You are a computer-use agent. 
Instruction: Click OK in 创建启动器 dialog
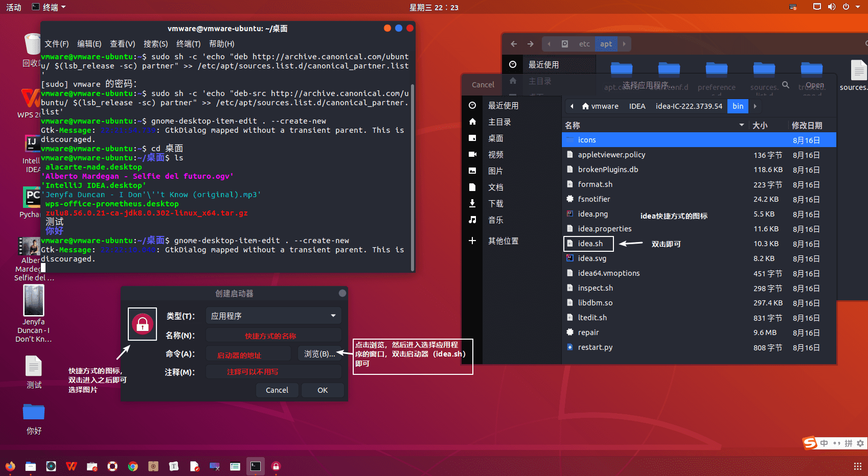pyautogui.click(x=323, y=390)
